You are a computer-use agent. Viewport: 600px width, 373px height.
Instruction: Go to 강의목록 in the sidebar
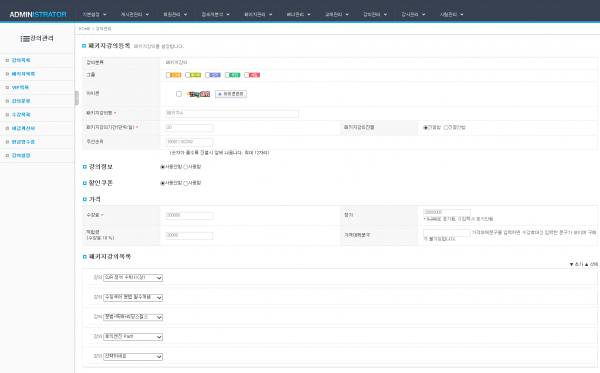(x=21, y=60)
